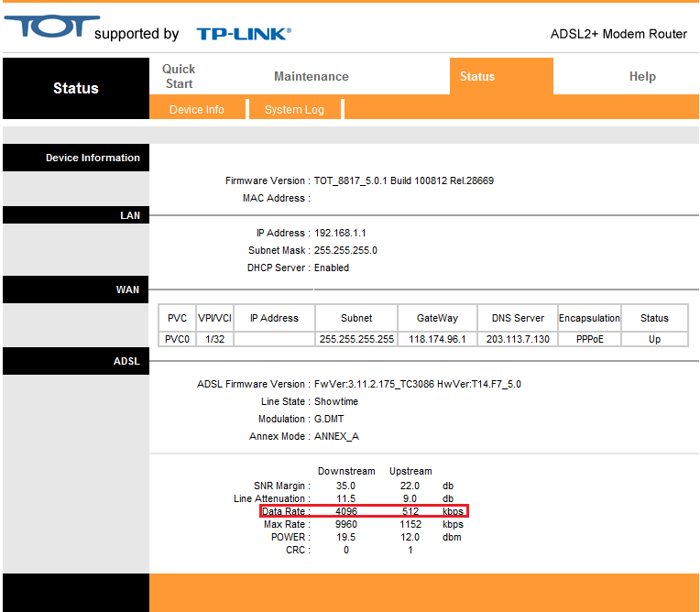The width and height of the screenshot is (700, 612).
Task: Click Annex Mode ANNEX_A value
Action: tap(336, 437)
